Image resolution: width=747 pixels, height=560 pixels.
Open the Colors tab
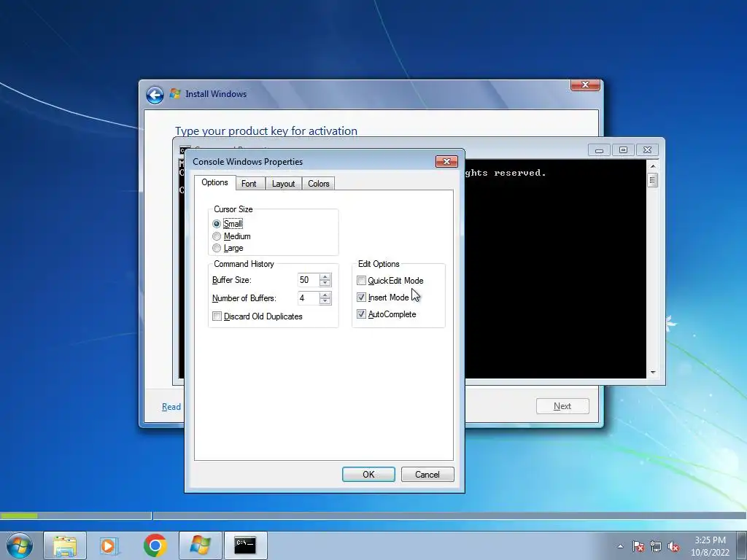[x=319, y=184]
